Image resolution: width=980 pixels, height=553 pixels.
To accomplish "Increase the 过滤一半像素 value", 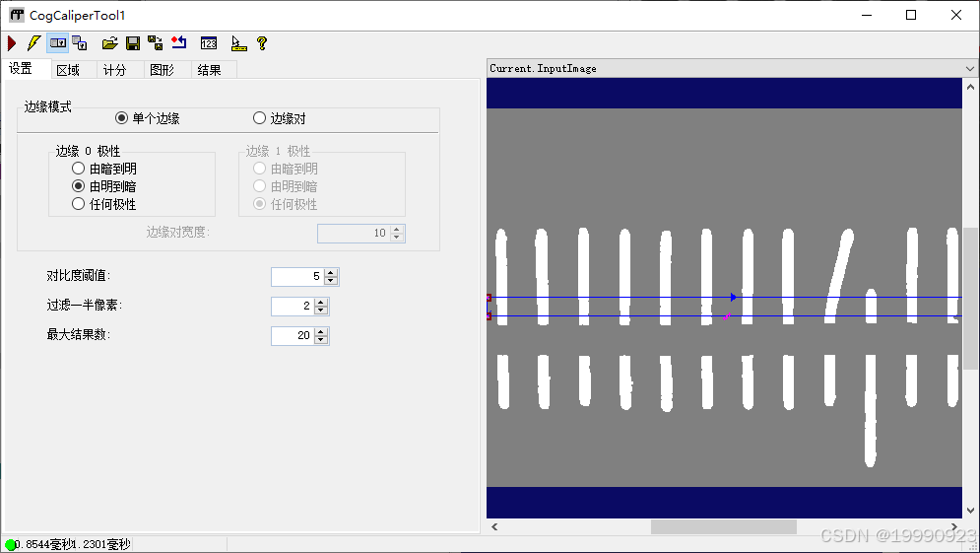I will coord(321,303).
